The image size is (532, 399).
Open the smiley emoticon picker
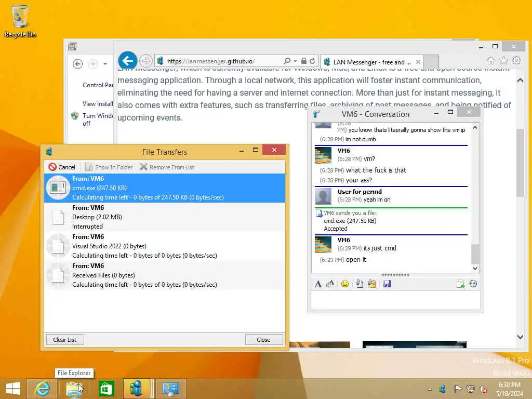(345, 284)
